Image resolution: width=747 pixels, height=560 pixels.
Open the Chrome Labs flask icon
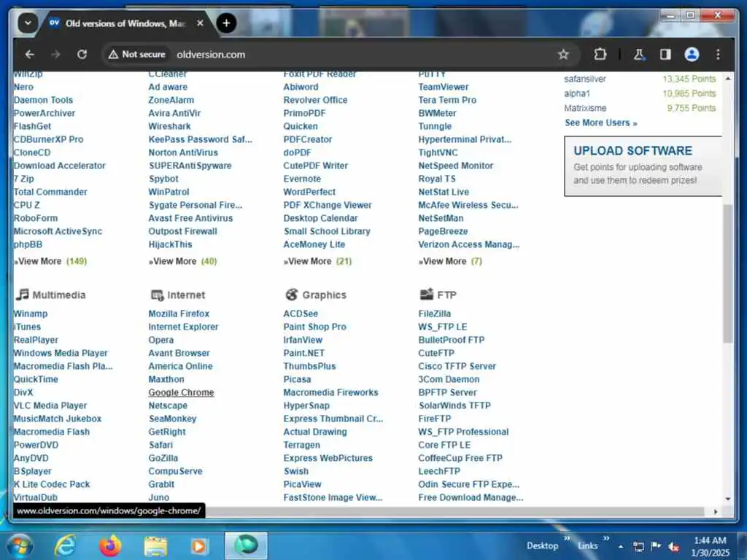(639, 55)
